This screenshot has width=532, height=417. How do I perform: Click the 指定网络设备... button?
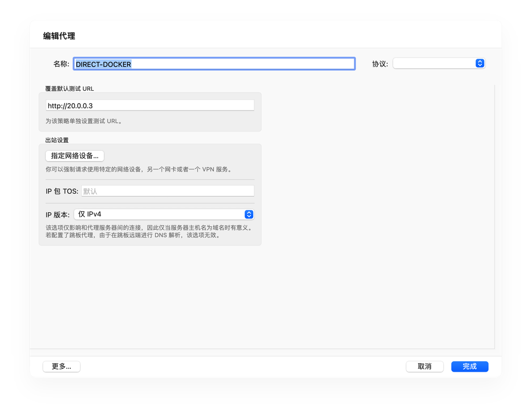75,156
